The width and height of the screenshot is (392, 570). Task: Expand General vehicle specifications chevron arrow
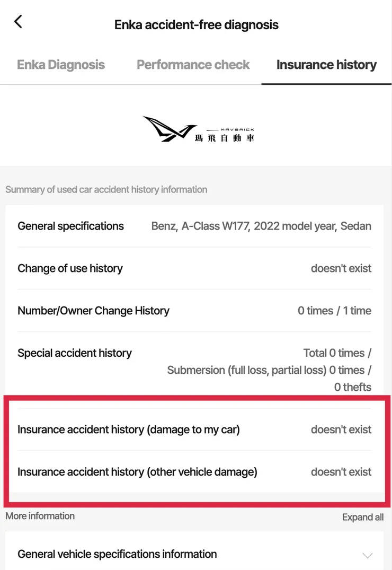[x=367, y=555]
